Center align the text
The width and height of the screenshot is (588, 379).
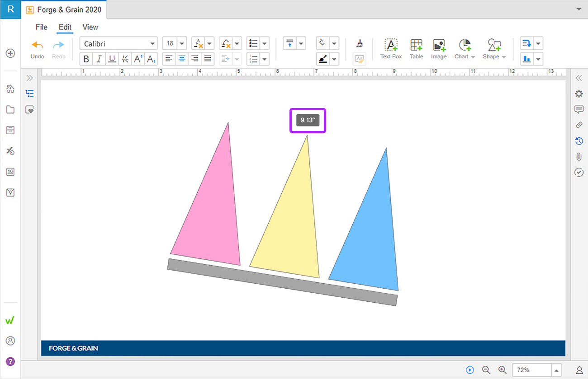click(x=182, y=59)
